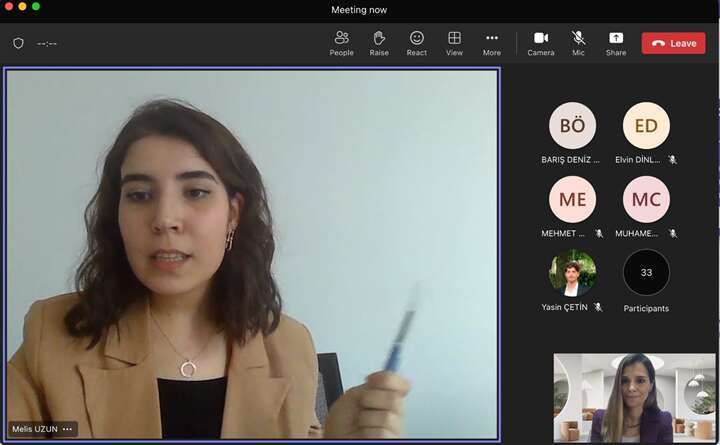Screen dimensions: 720x445
Task: Expand the More actions menu
Action: 491,43
